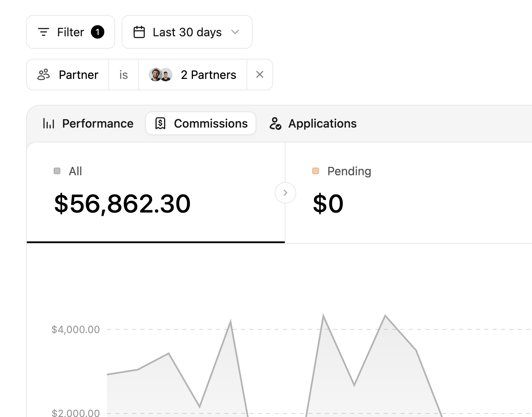The width and height of the screenshot is (532, 417).
Task: Remove the Partner filter with X
Action: (260, 75)
